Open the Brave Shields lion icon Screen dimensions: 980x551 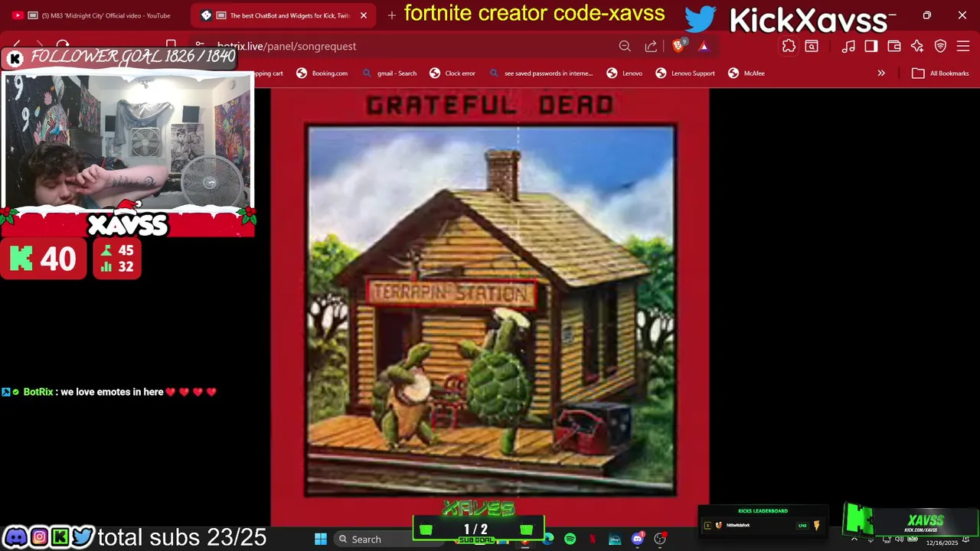tap(678, 46)
